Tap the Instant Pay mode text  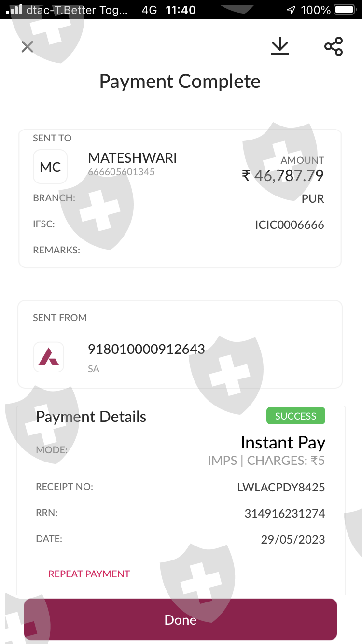[x=283, y=443]
